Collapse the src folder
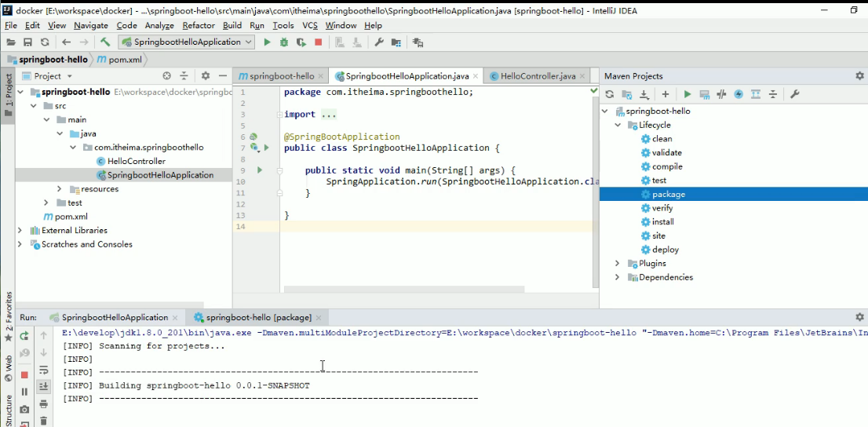868x427 pixels. click(x=33, y=106)
